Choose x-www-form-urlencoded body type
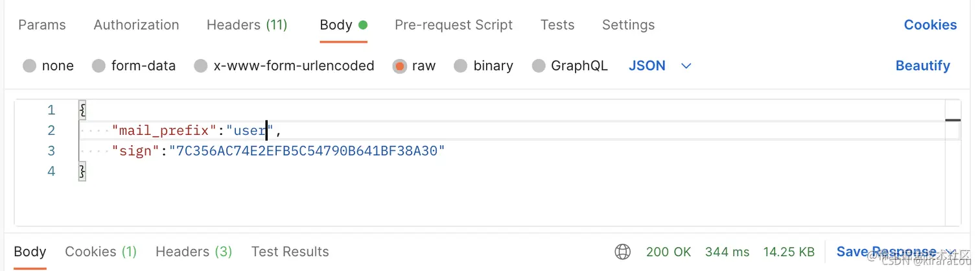The height and width of the screenshot is (271, 980). pyautogui.click(x=201, y=66)
